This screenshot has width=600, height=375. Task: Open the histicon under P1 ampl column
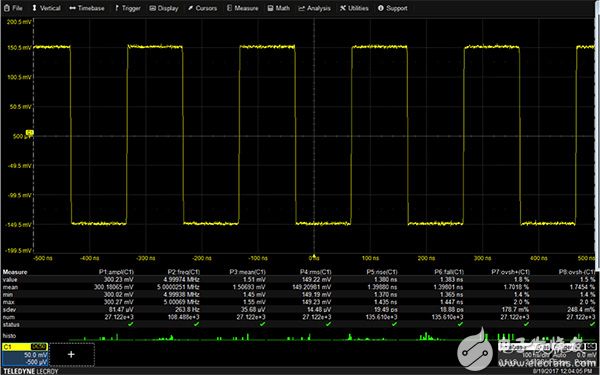point(101,337)
